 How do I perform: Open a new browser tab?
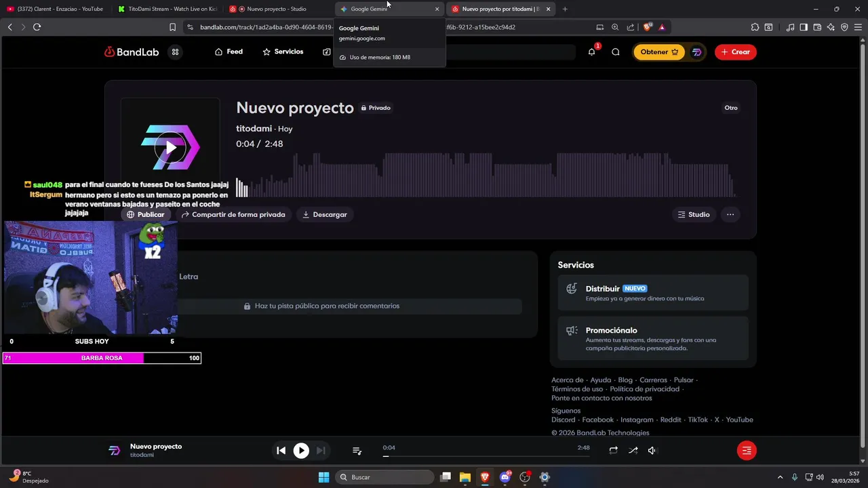click(x=565, y=9)
